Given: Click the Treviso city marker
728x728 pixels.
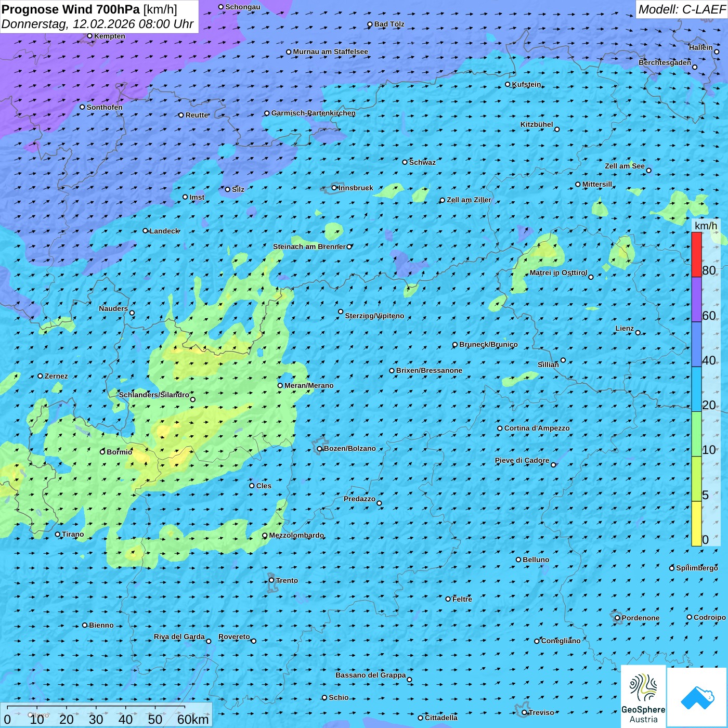Looking at the screenshot, I should [x=524, y=712].
